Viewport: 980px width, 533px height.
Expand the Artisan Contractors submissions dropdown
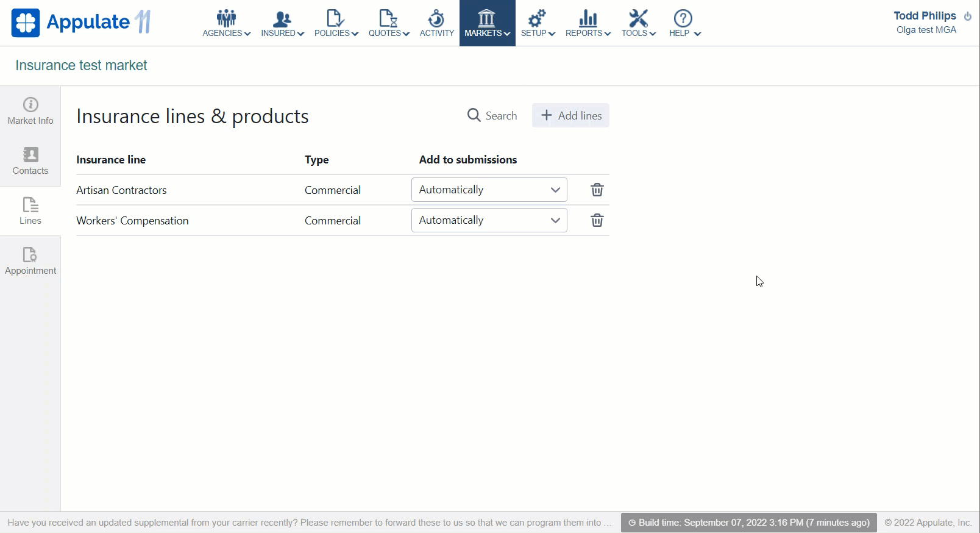tap(489, 190)
